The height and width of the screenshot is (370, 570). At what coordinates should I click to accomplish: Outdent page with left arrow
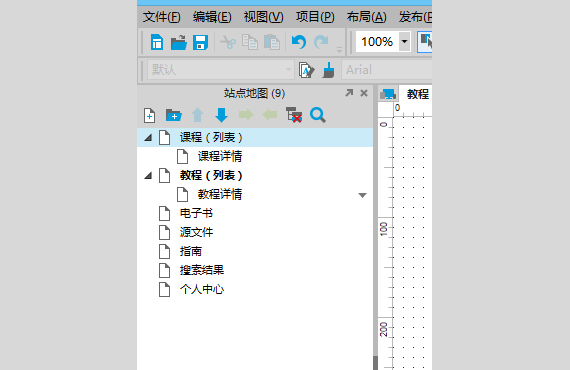coord(270,115)
